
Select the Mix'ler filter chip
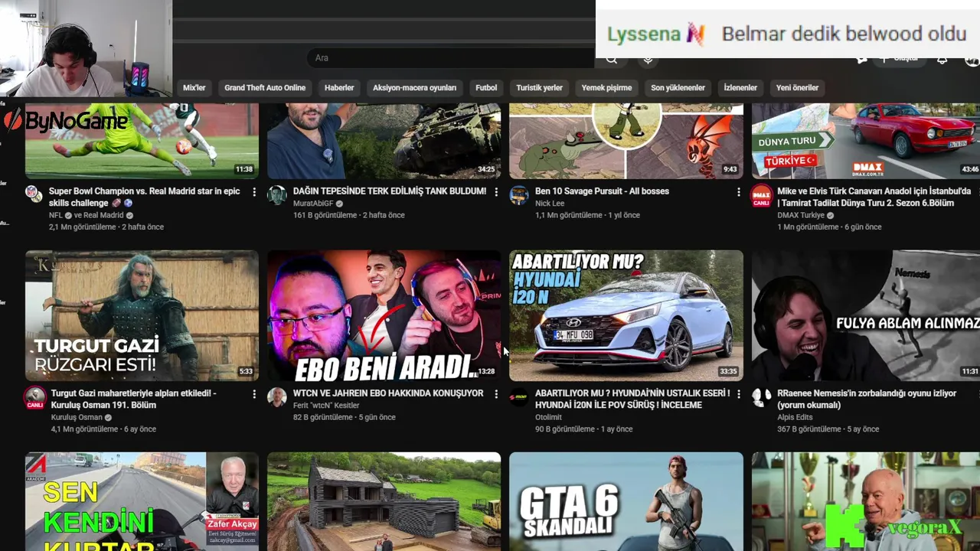coord(194,88)
